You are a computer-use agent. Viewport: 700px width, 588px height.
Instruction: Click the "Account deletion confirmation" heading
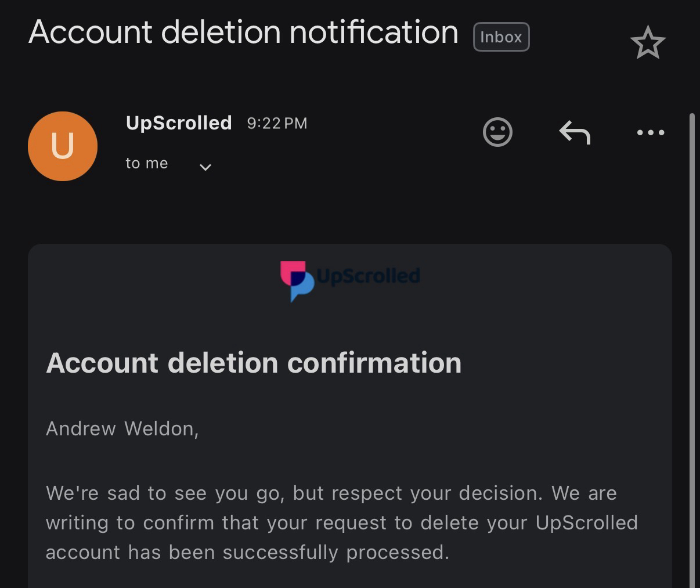point(254,363)
